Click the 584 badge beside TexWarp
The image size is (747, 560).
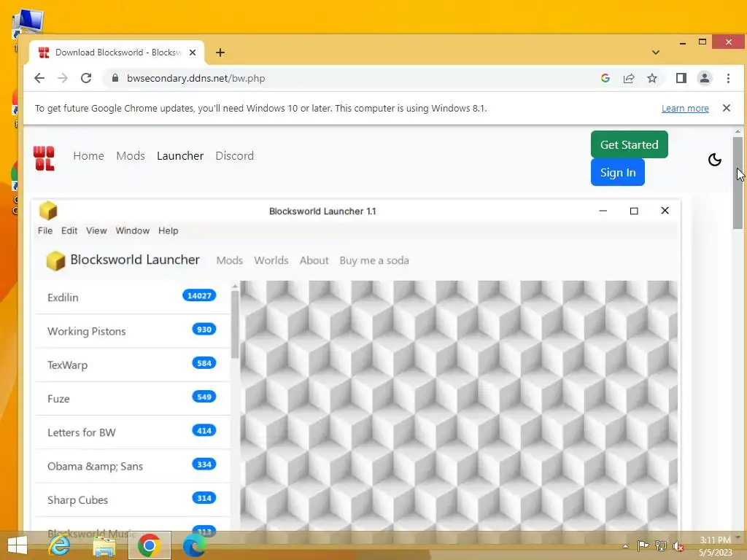[x=204, y=363]
